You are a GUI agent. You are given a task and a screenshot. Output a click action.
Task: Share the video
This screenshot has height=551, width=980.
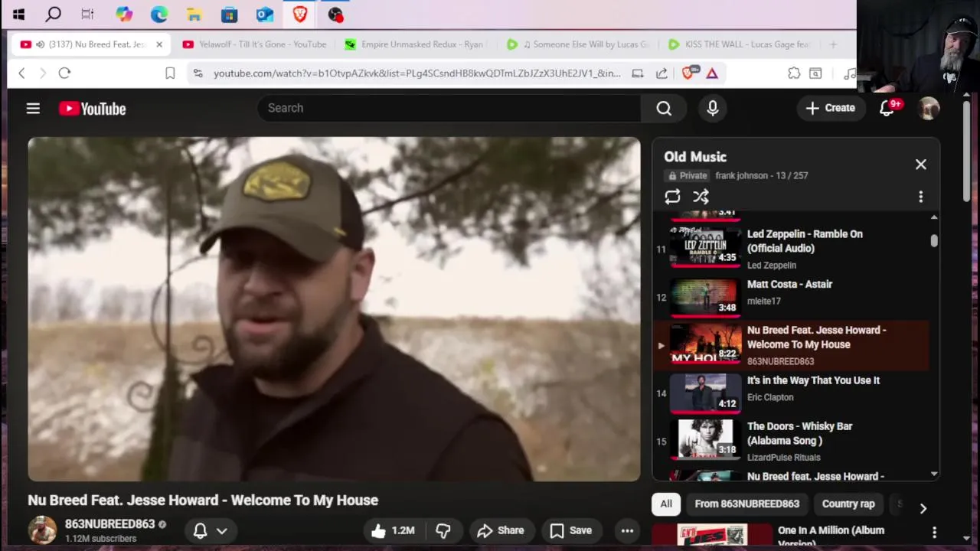(x=501, y=530)
